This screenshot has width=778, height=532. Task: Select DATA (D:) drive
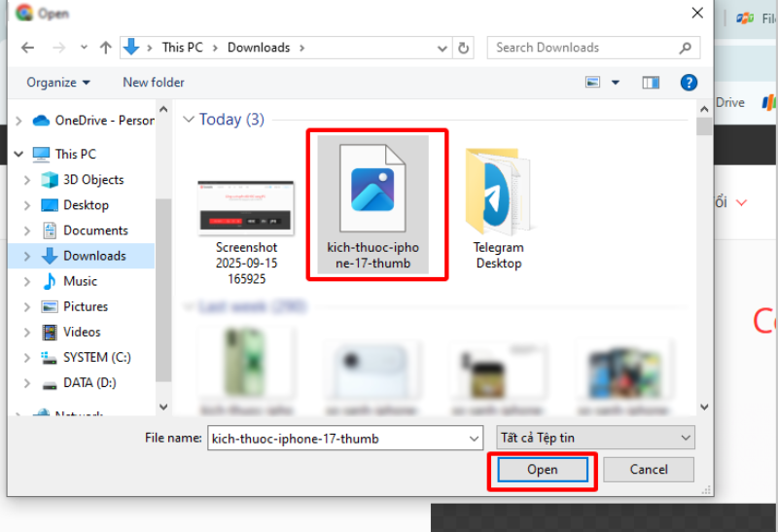coord(79,382)
